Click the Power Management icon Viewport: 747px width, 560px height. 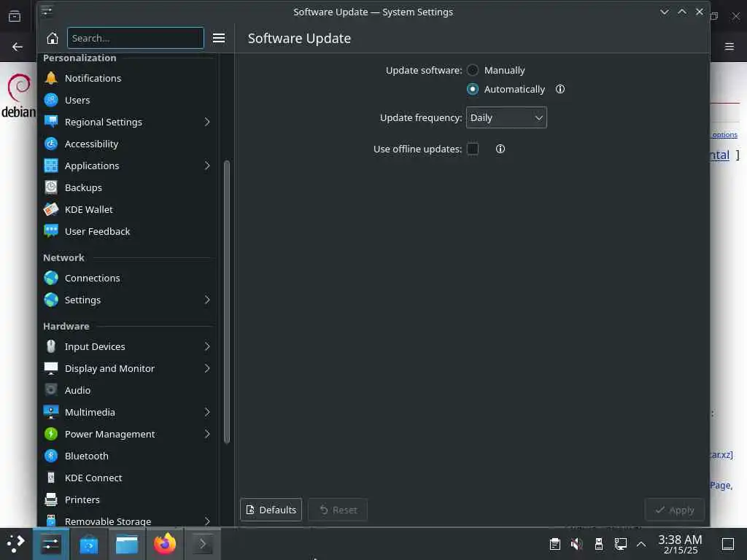click(51, 435)
